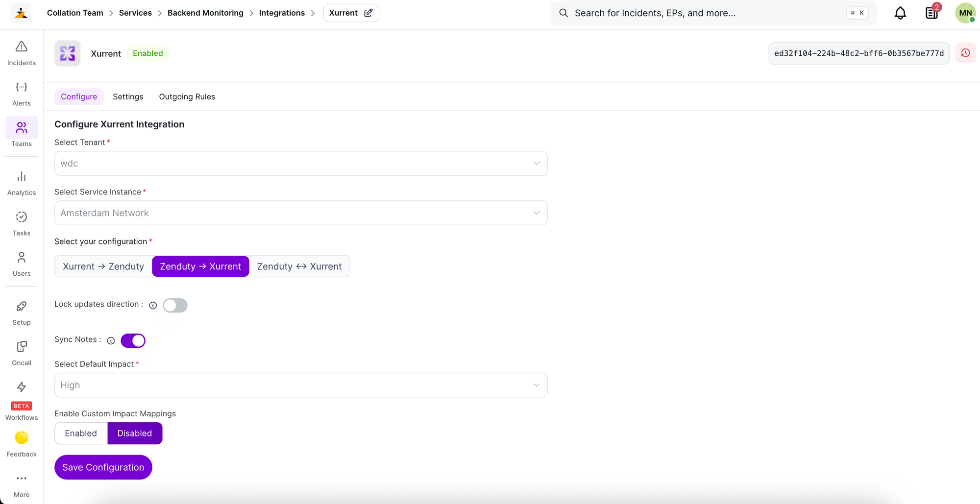Click the Enabled status badge
Screen dimensions: 980x504
click(x=147, y=53)
